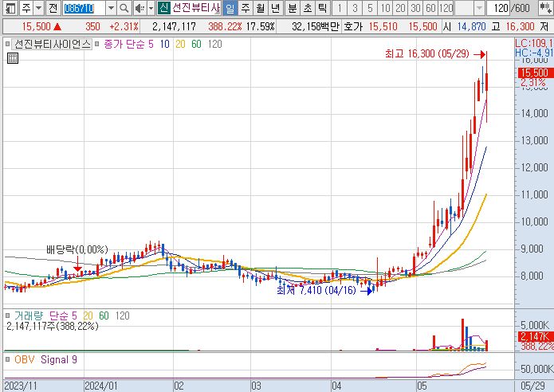Switch to the 초 seconds chart tab
554x392 pixels.
point(308,8)
